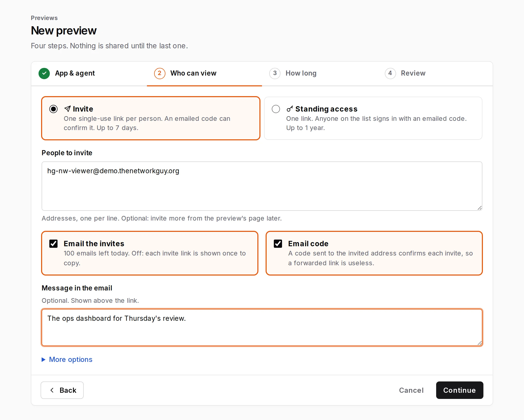Click the 'Optional. Shown above the link.' hint
Viewport: 524px width, 420px height.
(90, 300)
